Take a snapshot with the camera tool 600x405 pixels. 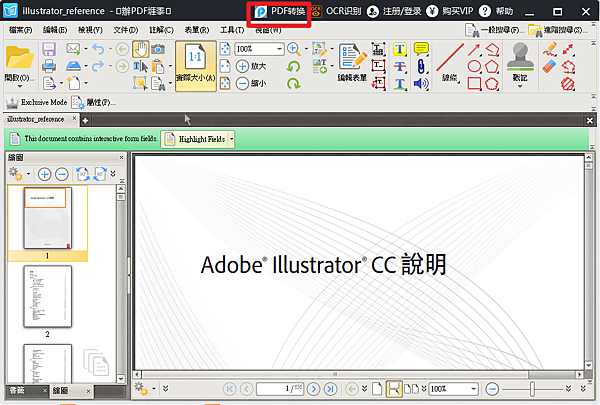[158, 49]
